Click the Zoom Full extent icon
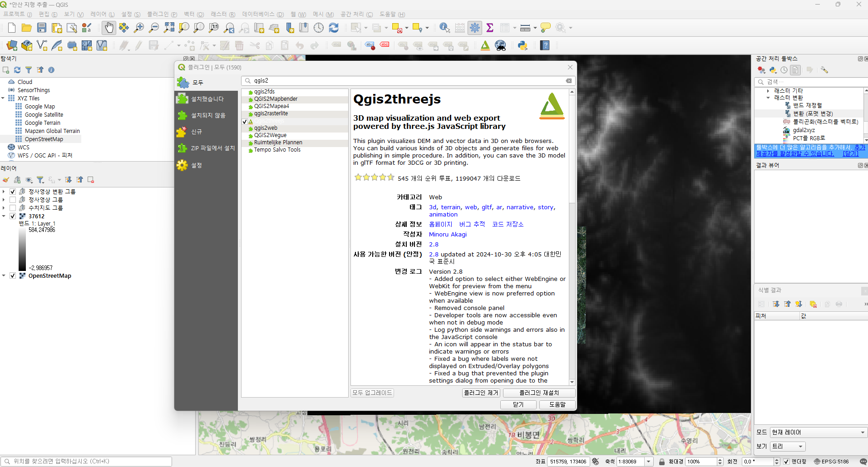 click(x=169, y=28)
